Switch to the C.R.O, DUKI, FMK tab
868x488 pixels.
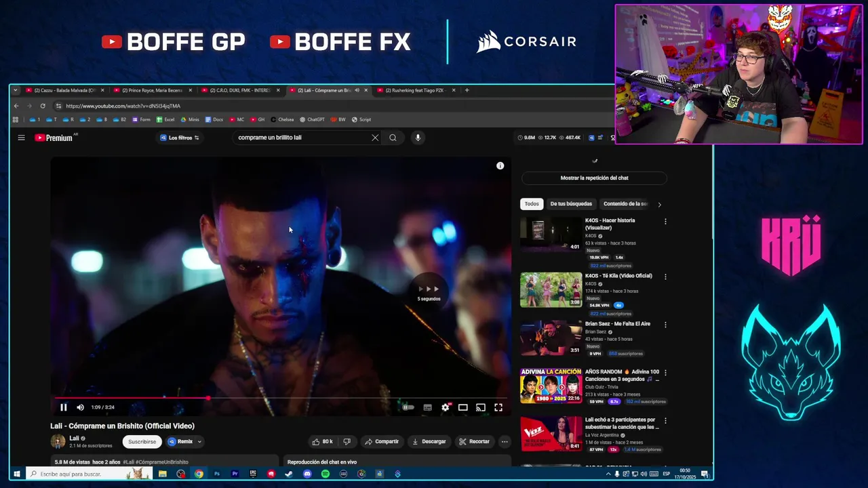tap(240, 90)
